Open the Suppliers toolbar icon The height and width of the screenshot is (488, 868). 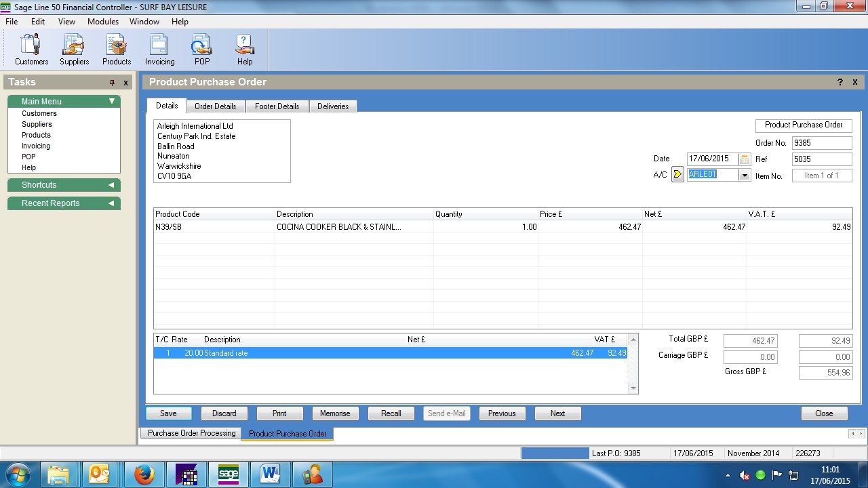[x=74, y=49]
